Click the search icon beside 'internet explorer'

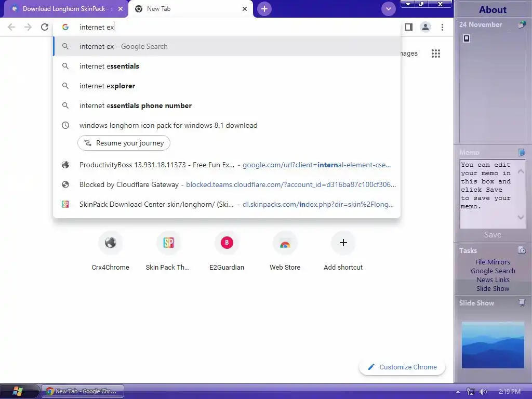[65, 86]
